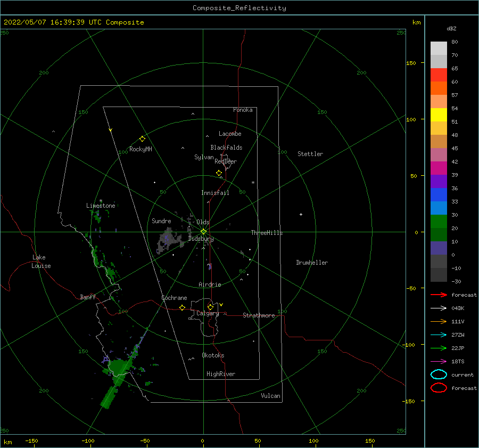Click the Ponoka town label
The height and width of the screenshot is (448, 479).
click(243, 110)
